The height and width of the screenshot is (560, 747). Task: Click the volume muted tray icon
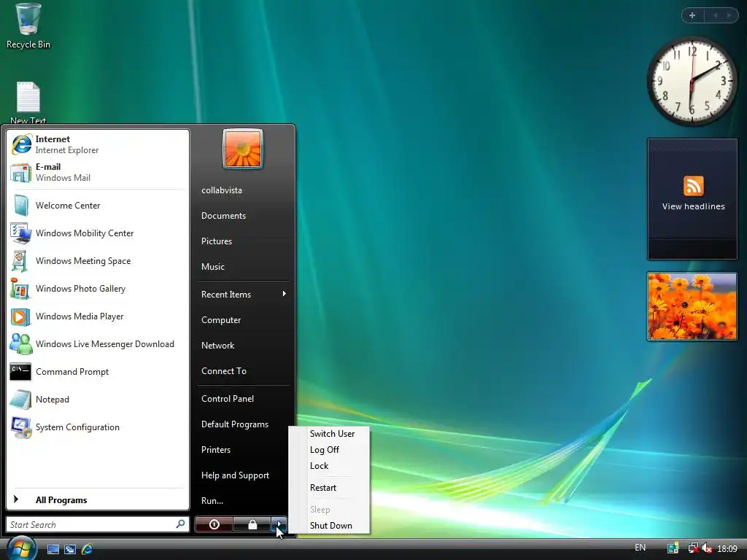click(x=707, y=548)
